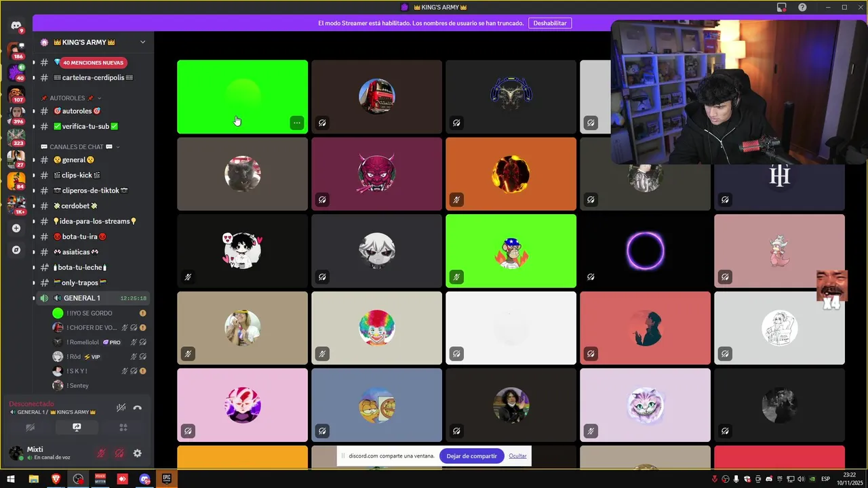Open the verifica-tu-sub channel
The height and width of the screenshot is (488, 868).
pos(93,127)
